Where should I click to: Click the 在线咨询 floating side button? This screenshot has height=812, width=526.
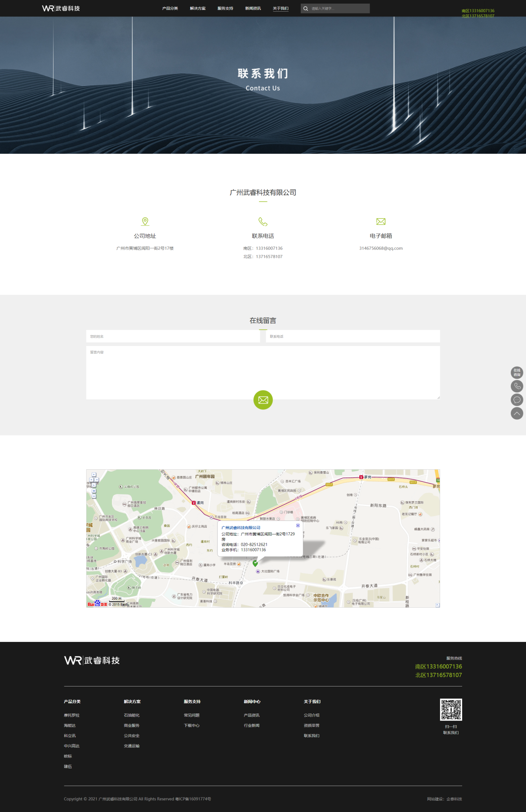517,372
